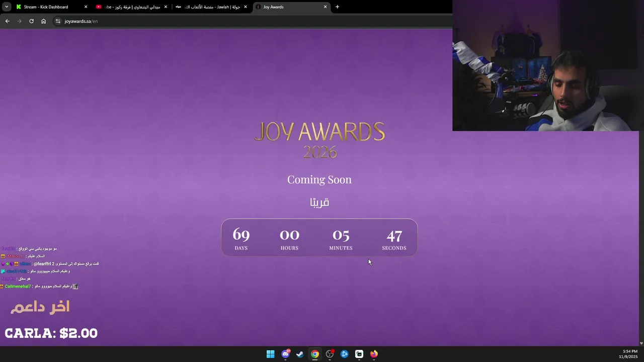Click the Joy Awards 2026 logo

[319, 140]
